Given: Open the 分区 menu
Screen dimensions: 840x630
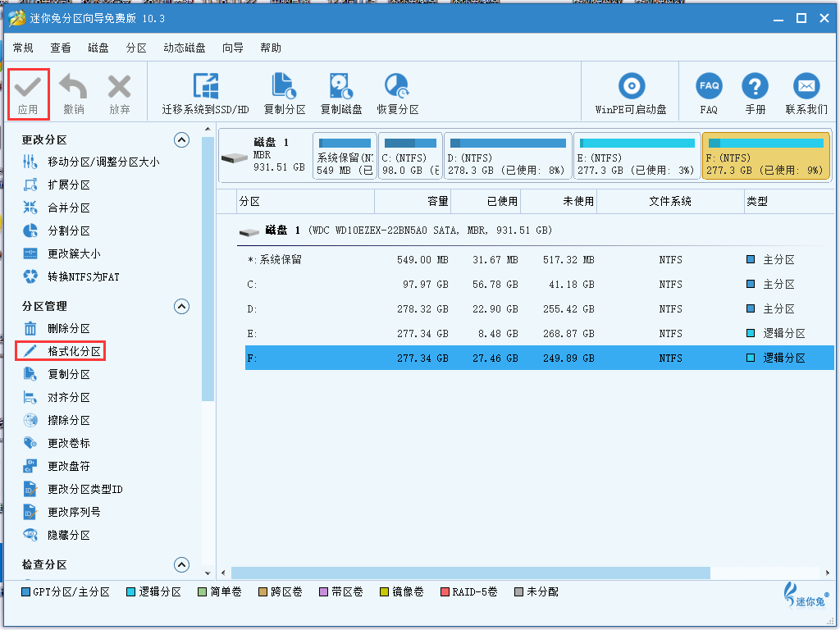Looking at the screenshot, I should [136, 48].
